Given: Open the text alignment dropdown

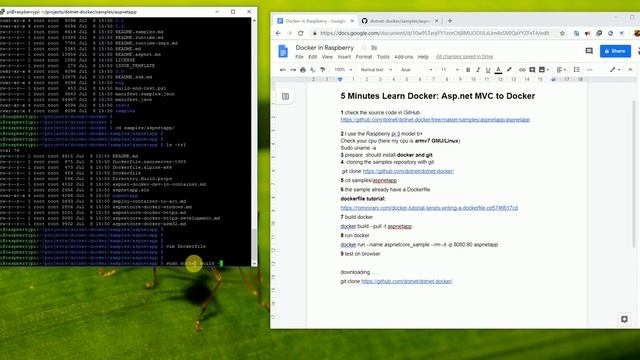Looking at the screenshot, I should 561,70.
